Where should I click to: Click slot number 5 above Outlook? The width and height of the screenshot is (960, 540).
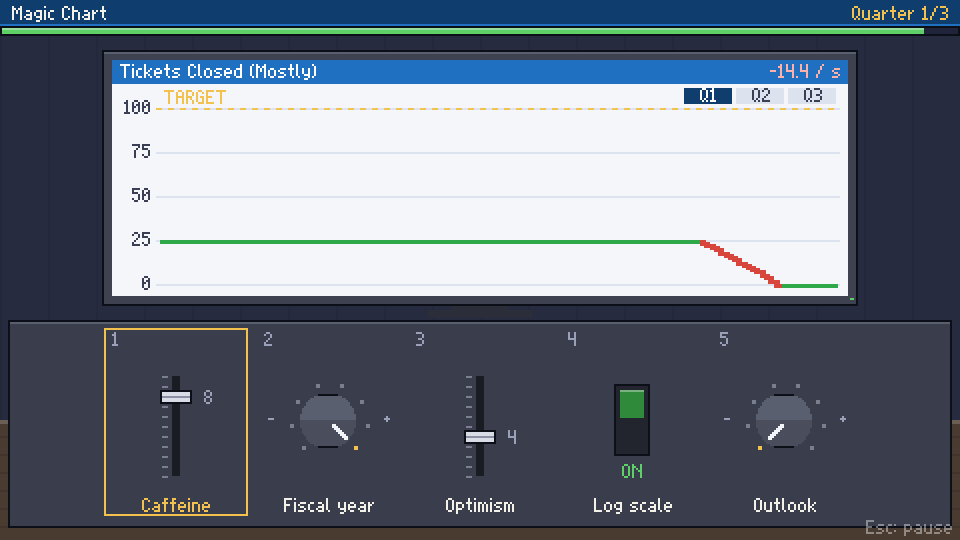[x=724, y=339]
